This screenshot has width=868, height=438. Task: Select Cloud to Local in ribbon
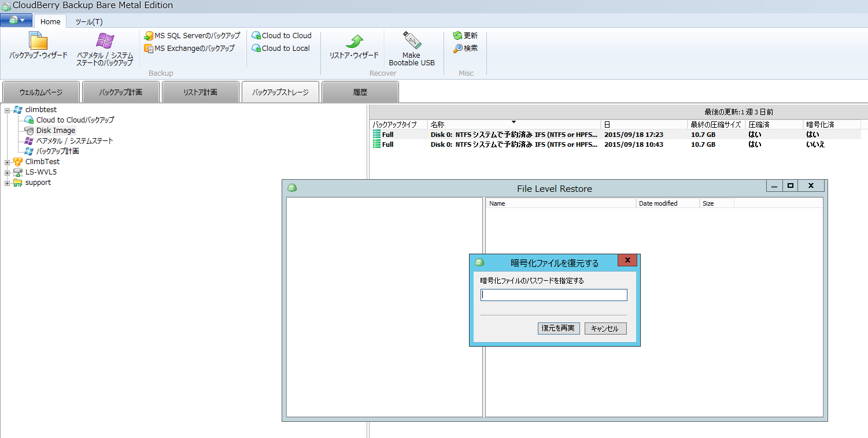coord(281,48)
